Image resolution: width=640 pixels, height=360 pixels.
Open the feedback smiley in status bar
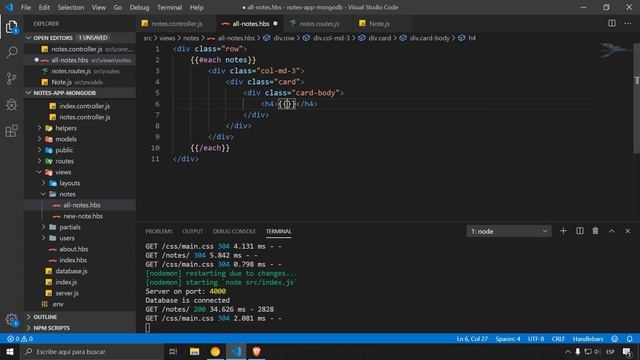[x=615, y=339]
